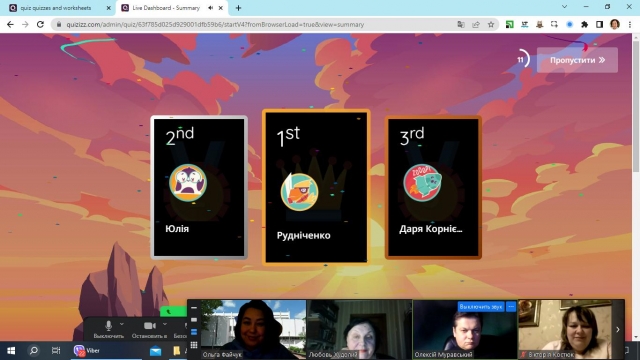Viewport: 640px width, 360px height.
Task: Switch Zoom video panel to strip view
Action: coord(194,332)
